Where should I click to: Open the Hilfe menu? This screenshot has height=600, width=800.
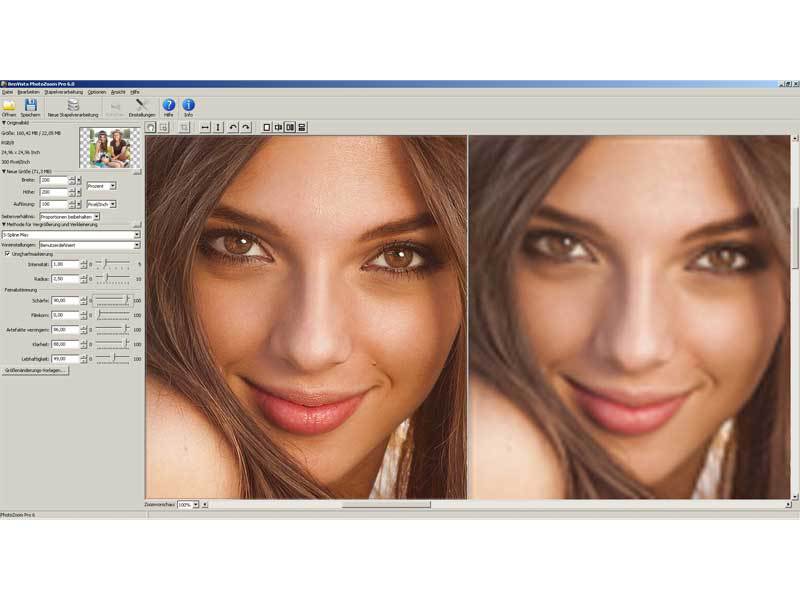click(135, 92)
